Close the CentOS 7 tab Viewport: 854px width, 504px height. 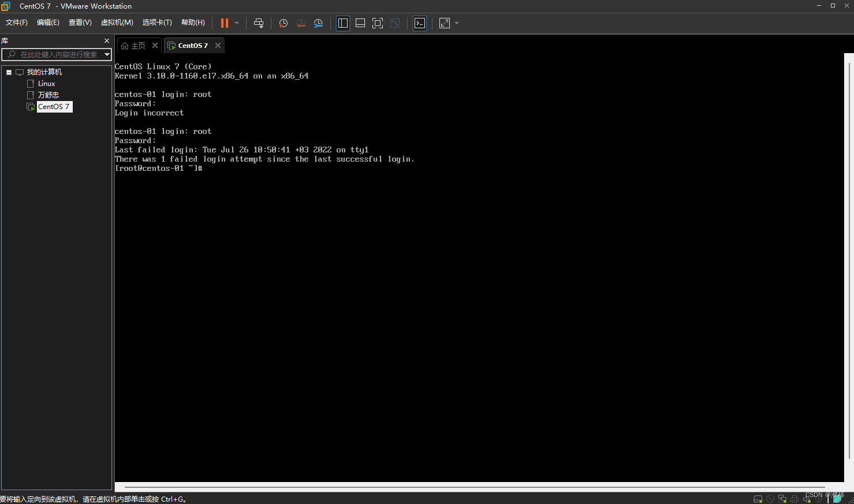pos(218,46)
